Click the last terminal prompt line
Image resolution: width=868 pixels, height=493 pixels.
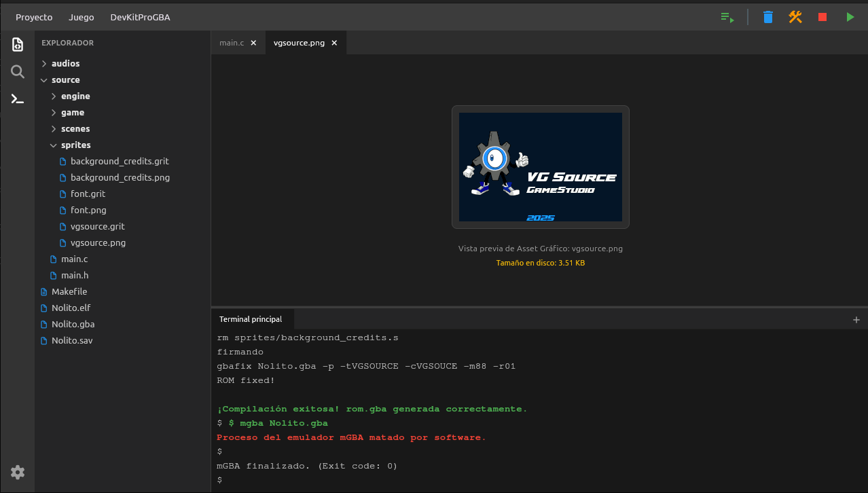click(x=219, y=480)
